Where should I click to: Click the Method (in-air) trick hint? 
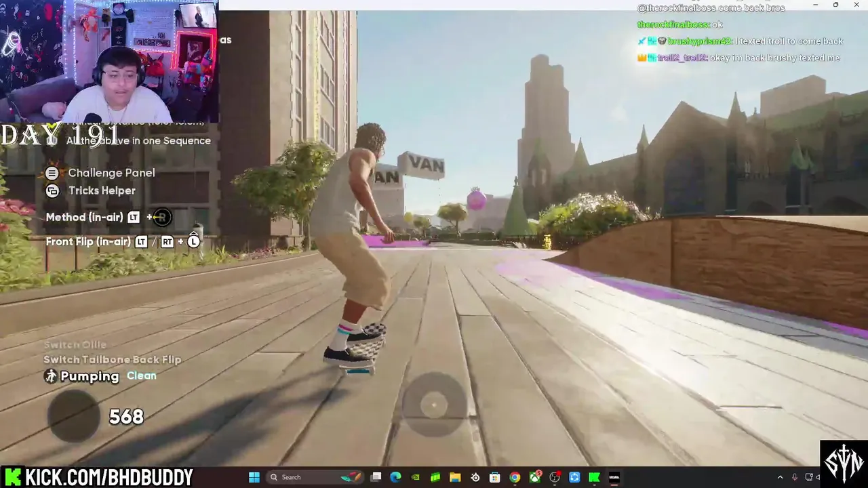(109, 218)
